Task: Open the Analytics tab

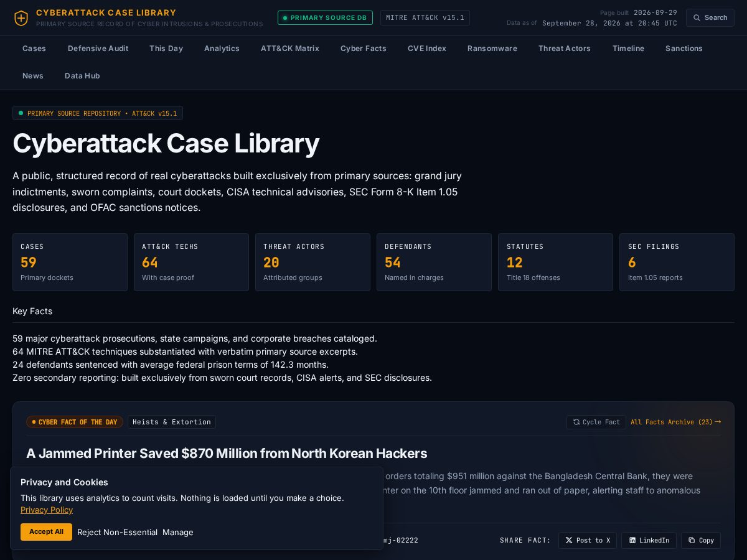Action: (222, 49)
